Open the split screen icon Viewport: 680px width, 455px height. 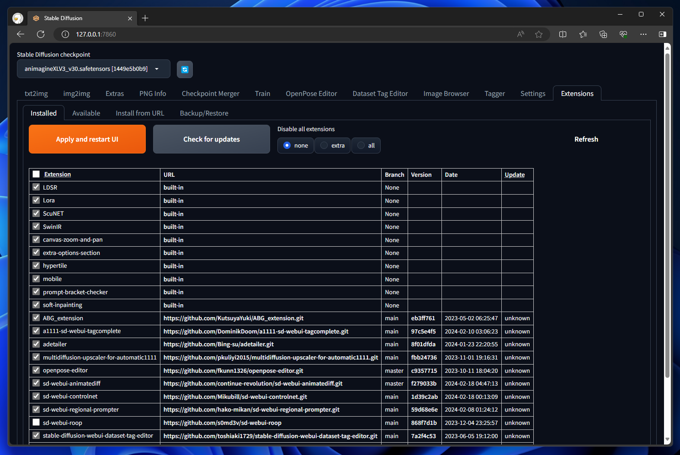pos(562,34)
